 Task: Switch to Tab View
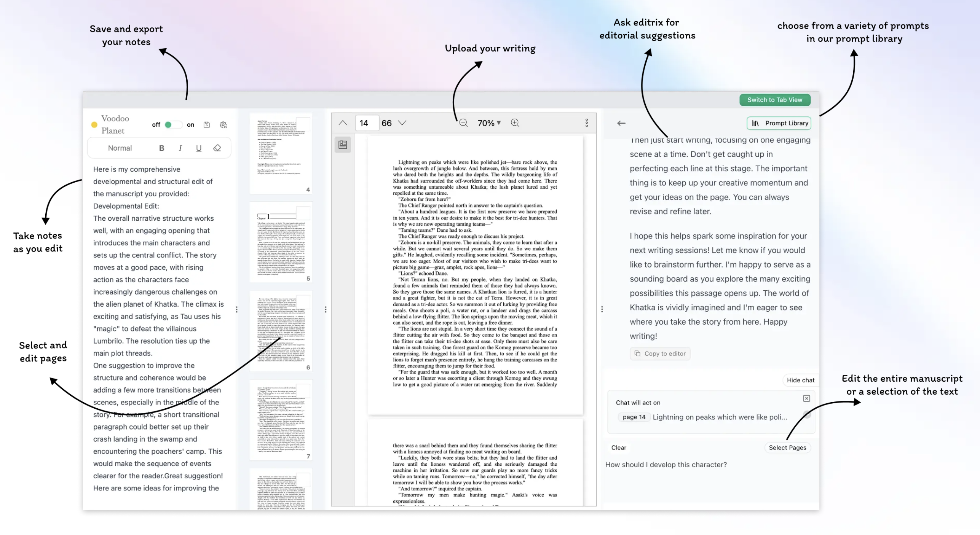[775, 99]
